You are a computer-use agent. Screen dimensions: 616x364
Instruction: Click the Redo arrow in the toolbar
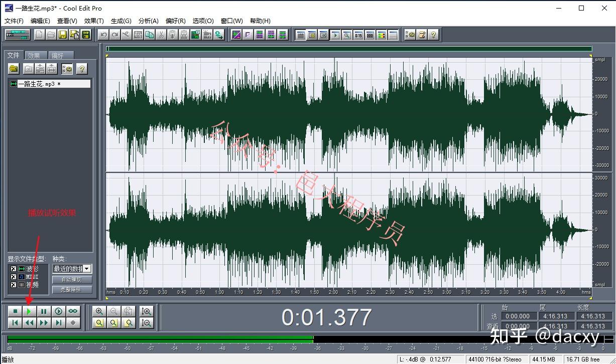pos(114,35)
